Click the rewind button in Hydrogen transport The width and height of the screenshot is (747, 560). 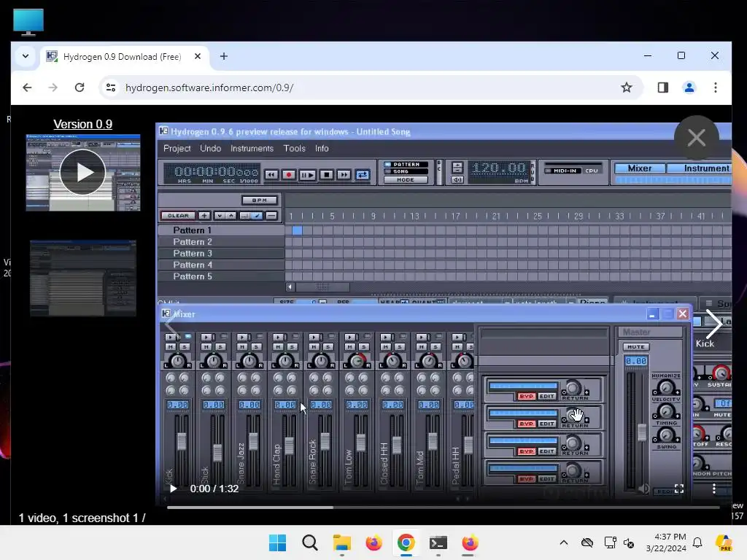271,175
